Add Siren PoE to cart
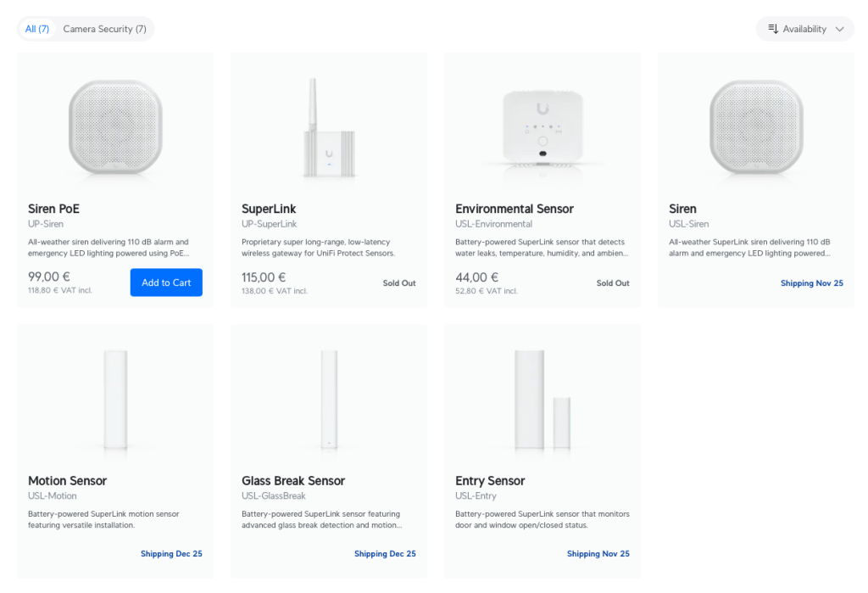868x593 pixels. click(x=166, y=283)
